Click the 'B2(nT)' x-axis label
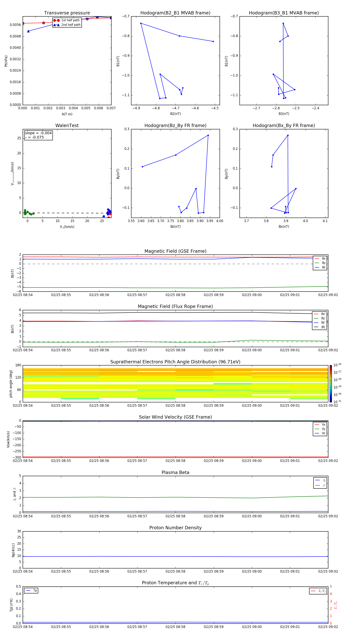This screenshot has width=351, height=644. pos(175,114)
